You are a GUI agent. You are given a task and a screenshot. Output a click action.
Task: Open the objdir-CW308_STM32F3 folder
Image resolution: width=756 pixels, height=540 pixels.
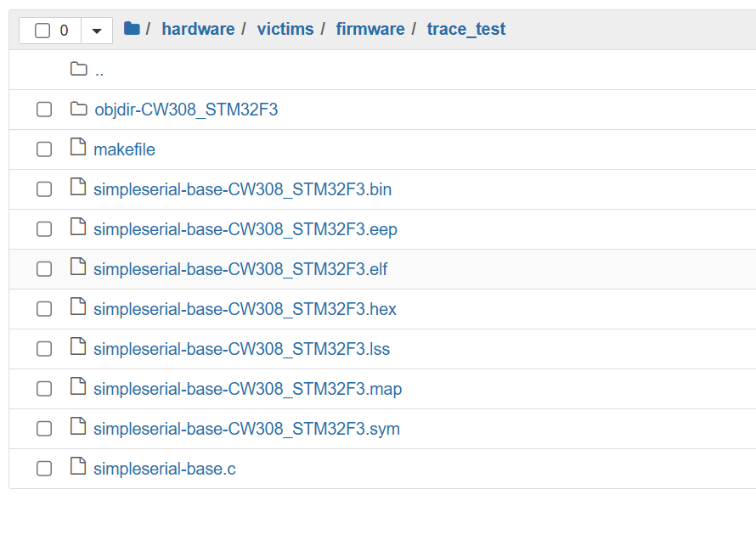(186, 110)
